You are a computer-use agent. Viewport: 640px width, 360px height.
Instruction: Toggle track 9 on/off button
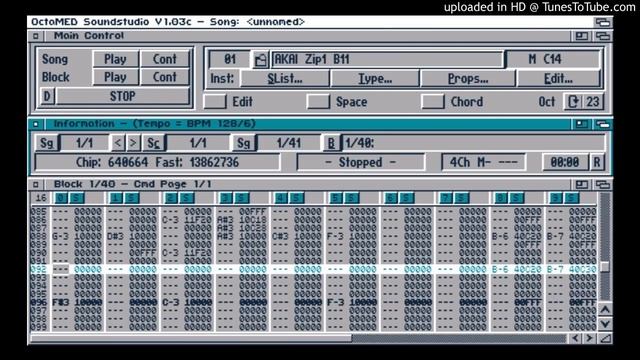[556, 198]
